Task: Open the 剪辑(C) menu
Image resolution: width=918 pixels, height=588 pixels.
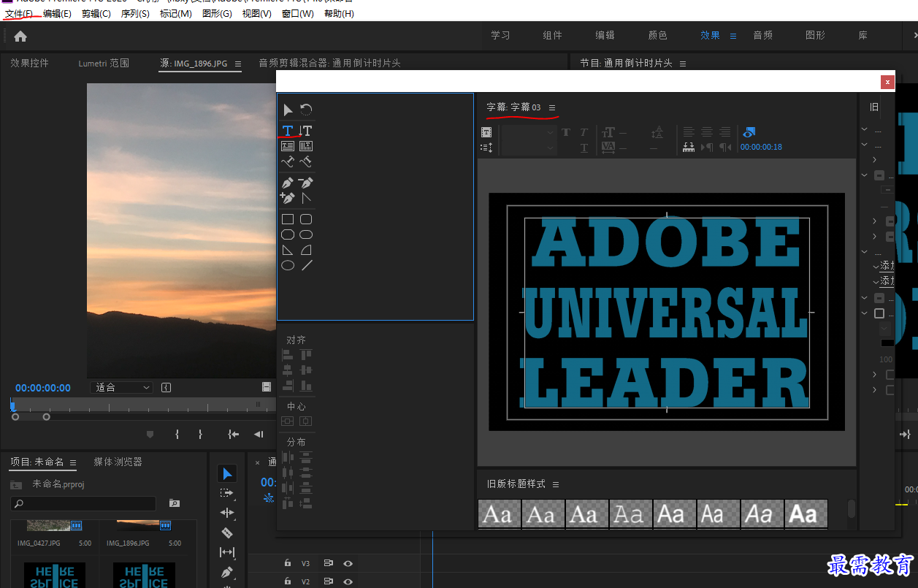Action: [x=96, y=14]
